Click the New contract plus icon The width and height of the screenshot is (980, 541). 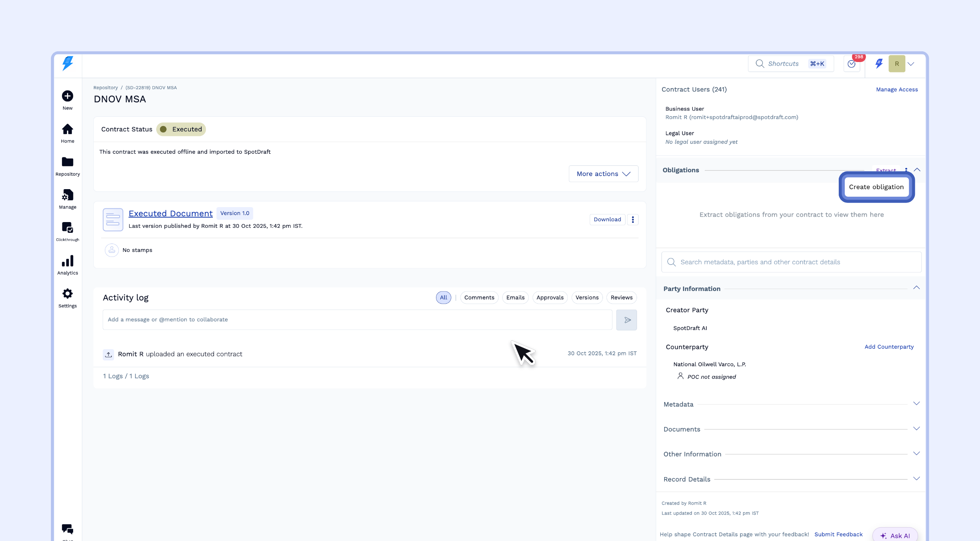[x=67, y=96]
